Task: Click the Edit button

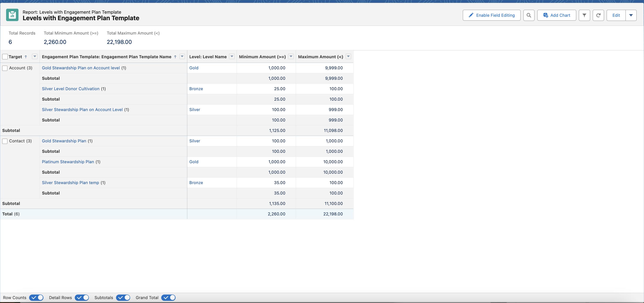Action: (616, 15)
